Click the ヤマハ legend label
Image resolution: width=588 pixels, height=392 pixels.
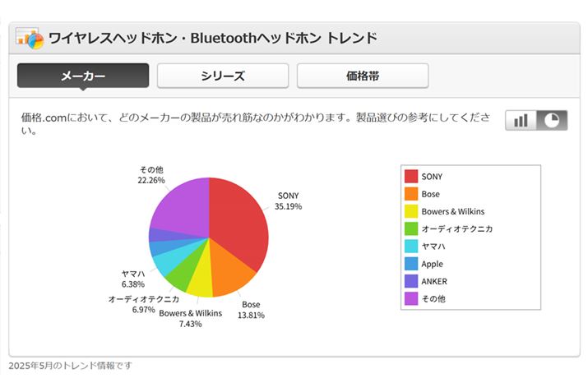pyautogui.click(x=433, y=247)
